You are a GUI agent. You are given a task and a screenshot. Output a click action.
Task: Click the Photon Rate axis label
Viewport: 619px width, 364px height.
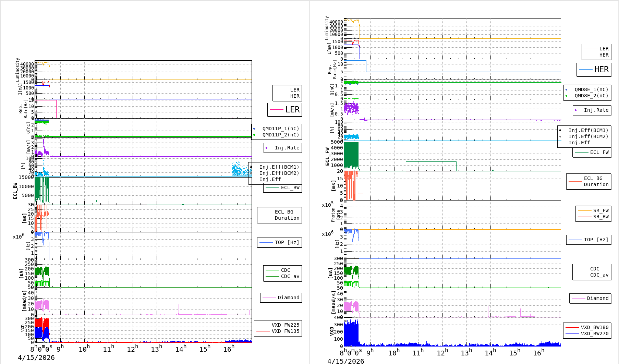336,215
